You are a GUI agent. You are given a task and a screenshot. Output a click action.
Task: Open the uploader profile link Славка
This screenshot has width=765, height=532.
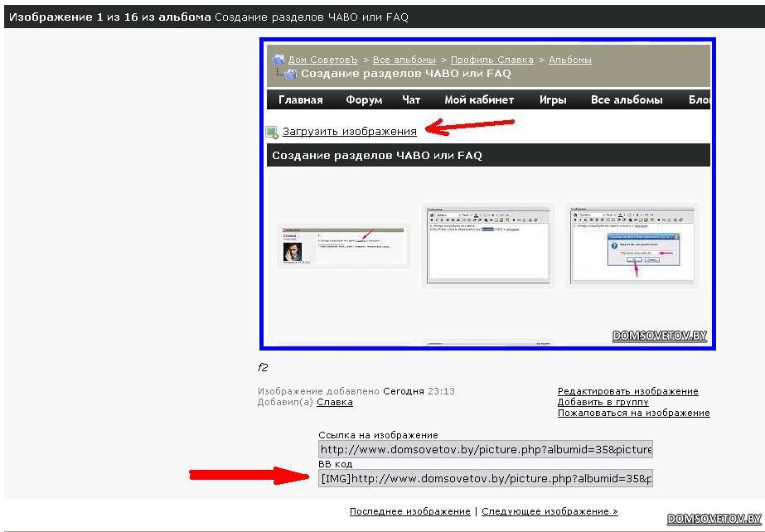[334, 402]
